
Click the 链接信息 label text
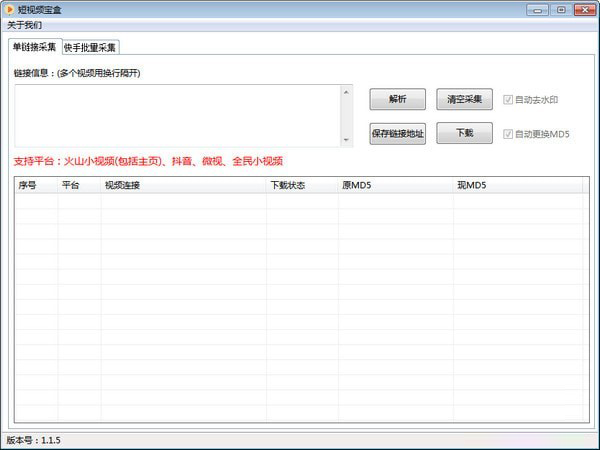point(77,73)
